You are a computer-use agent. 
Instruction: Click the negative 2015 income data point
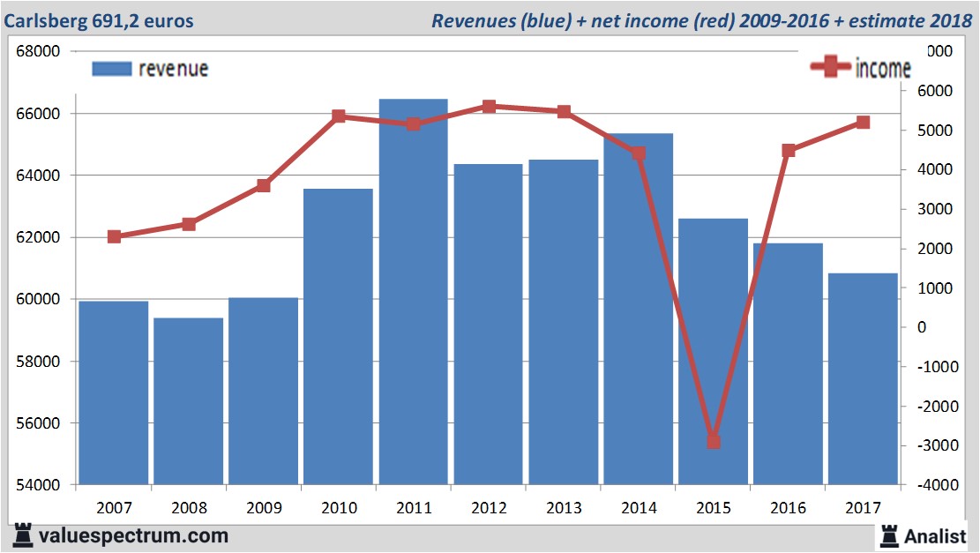point(714,443)
